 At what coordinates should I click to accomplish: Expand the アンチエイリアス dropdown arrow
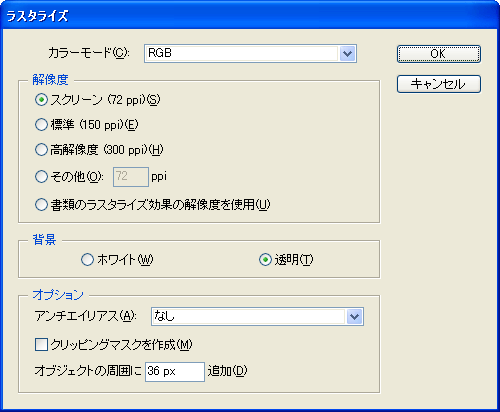(354, 317)
